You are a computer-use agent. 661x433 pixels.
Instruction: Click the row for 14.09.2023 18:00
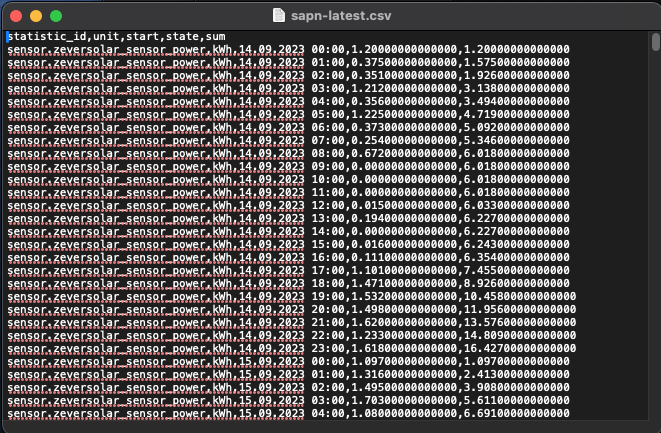pos(288,283)
